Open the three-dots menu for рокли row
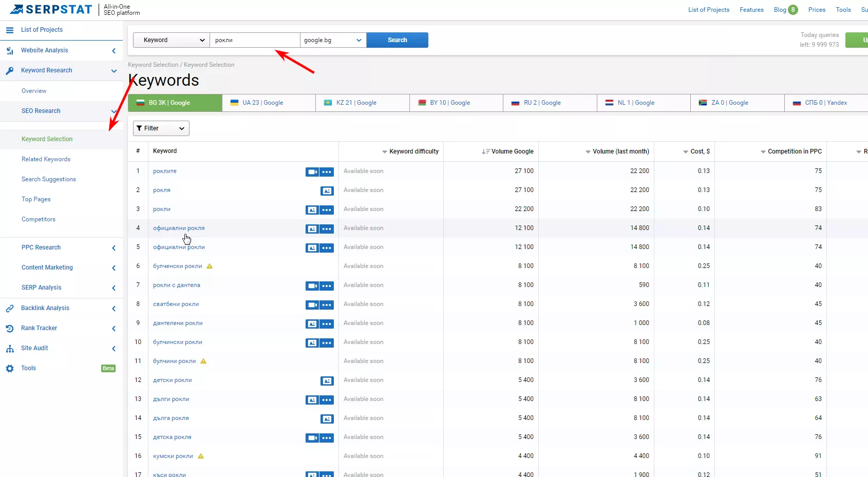This screenshot has height=477, width=868. click(x=327, y=210)
